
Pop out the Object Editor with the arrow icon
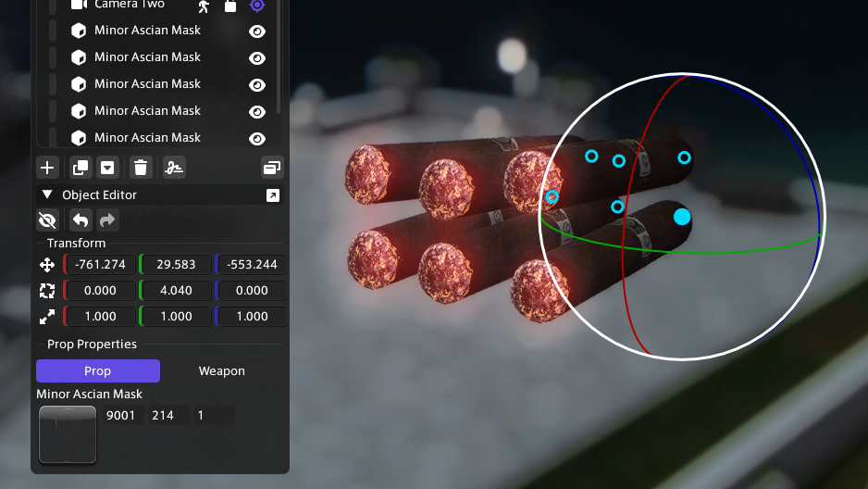273,194
